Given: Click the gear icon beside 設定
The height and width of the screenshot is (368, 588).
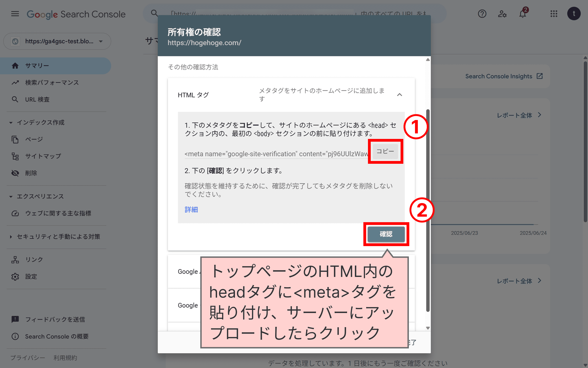Looking at the screenshot, I should 15,277.
